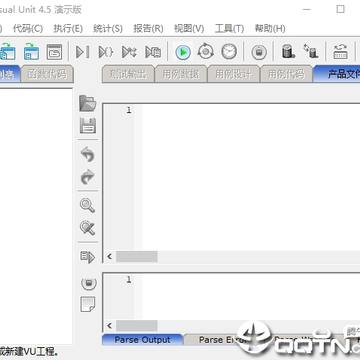Open file with the folder icon
Image resolution: width=360 pixels, height=360 pixels.
pos(88,103)
